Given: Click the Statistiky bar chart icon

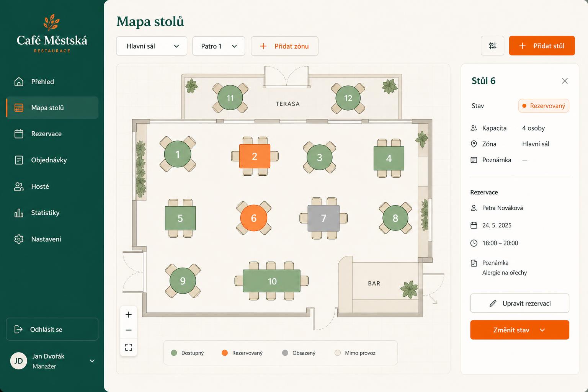Looking at the screenshot, I should pyautogui.click(x=19, y=213).
